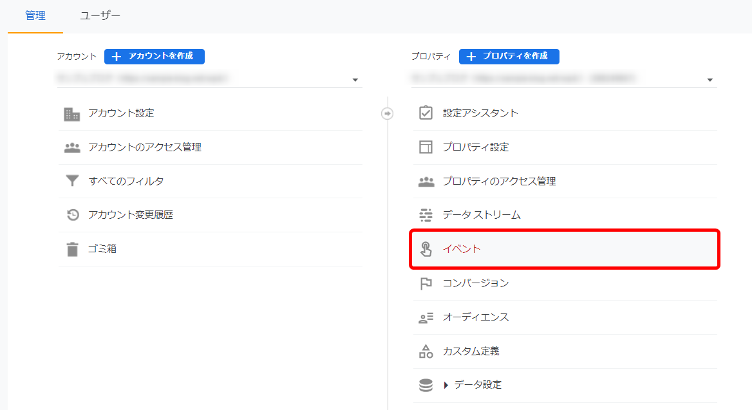Image resolution: width=755 pixels, height=410 pixels.
Task: Open the property selector dropdown
Action: pos(564,79)
